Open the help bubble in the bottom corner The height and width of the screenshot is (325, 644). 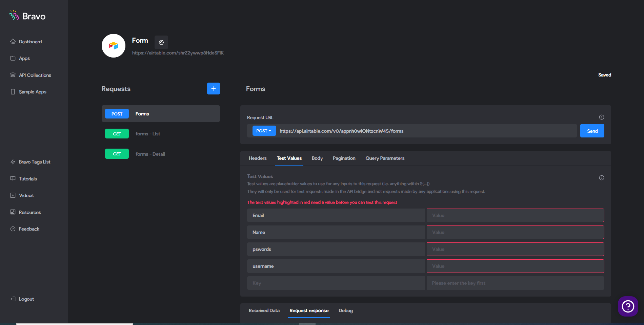coord(628,306)
